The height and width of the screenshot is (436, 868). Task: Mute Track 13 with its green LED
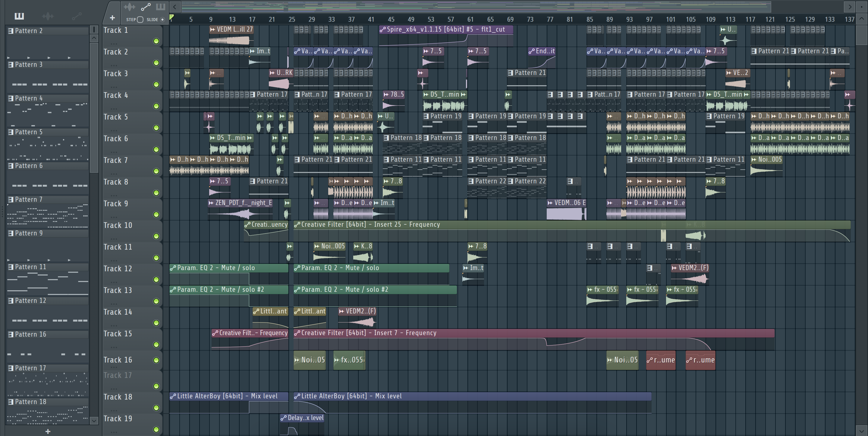(x=156, y=301)
